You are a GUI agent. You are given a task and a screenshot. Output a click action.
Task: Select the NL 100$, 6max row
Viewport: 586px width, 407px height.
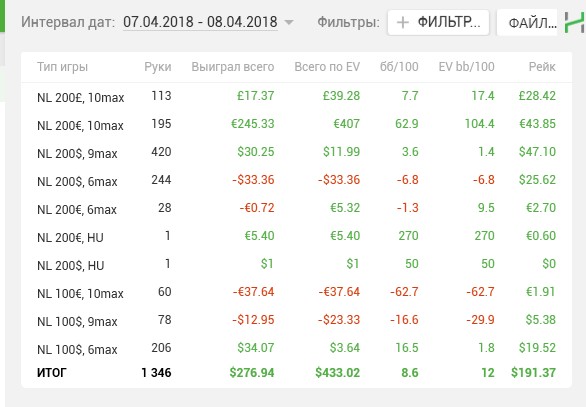[x=296, y=349]
